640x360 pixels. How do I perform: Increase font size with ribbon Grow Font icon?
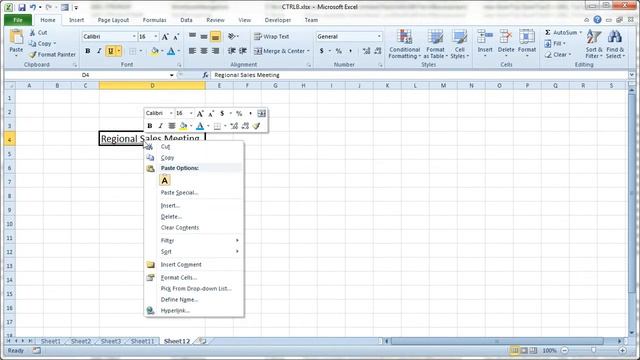point(165,37)
